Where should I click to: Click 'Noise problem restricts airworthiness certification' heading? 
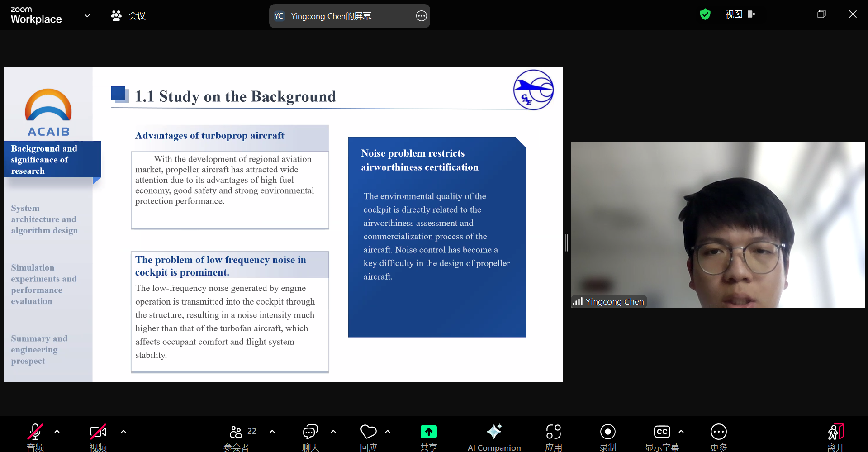(x=420, y=160)
